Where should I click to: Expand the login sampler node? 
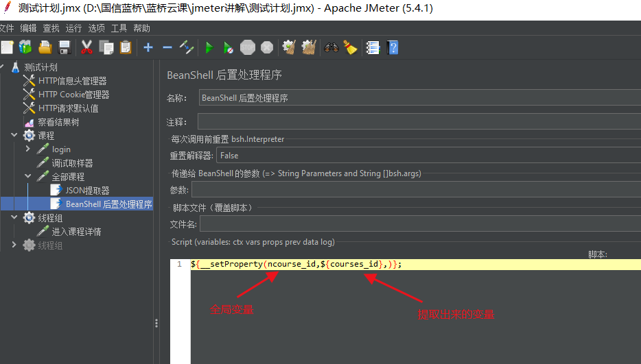pos(28,149)
